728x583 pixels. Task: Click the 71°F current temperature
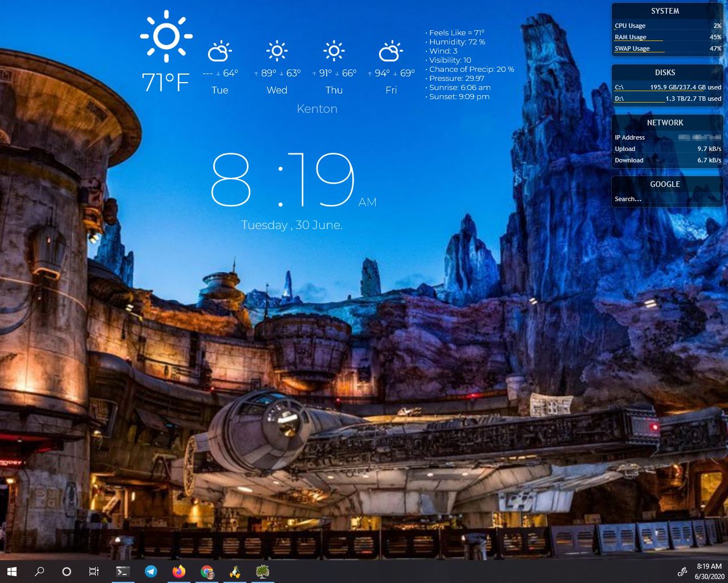pos(165,83)
